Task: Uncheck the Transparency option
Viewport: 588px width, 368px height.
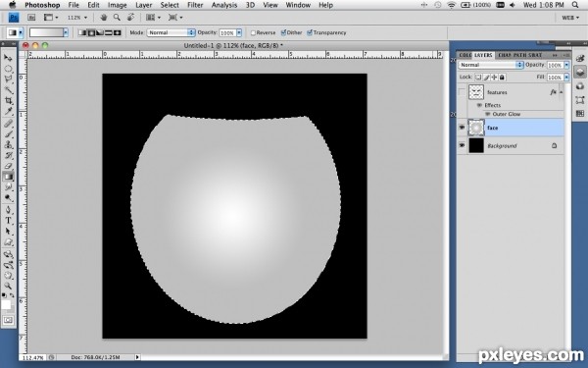Action: coord(310,32)
